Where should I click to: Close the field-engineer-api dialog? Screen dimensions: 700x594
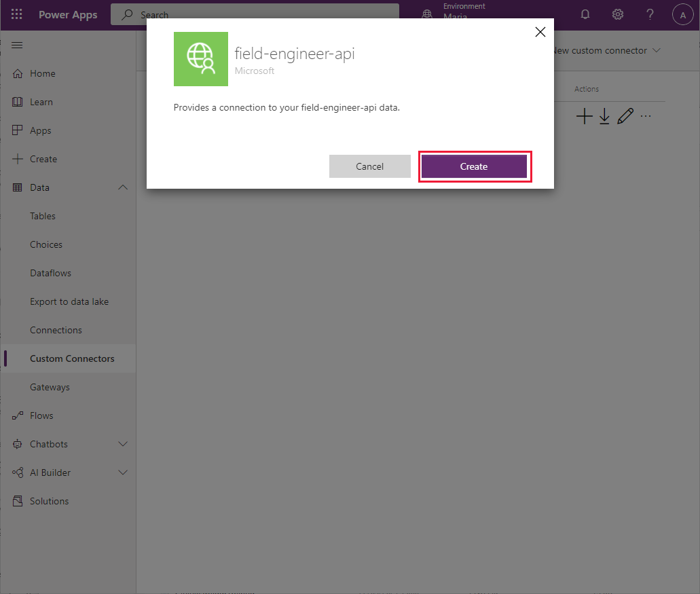[540, 32]
